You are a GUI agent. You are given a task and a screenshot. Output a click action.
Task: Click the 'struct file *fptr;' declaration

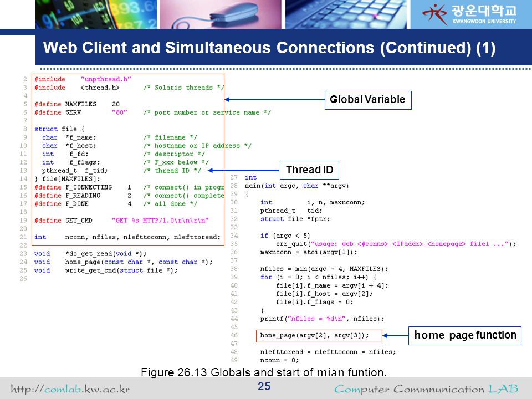295,219
